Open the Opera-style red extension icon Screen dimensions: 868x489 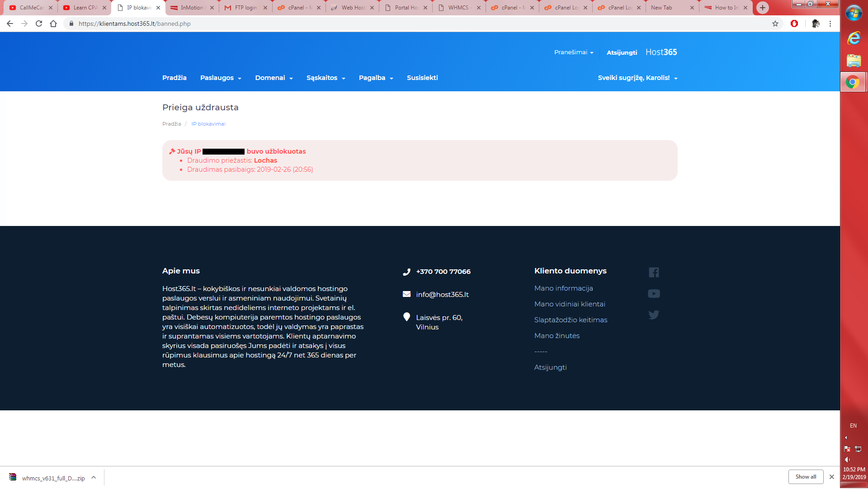(794, 24)
